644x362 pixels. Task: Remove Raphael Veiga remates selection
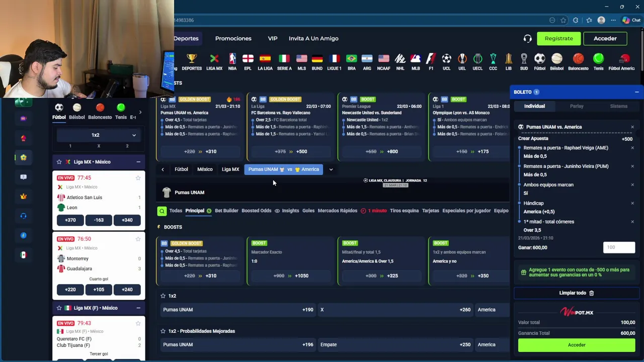(x=632, y=148)
